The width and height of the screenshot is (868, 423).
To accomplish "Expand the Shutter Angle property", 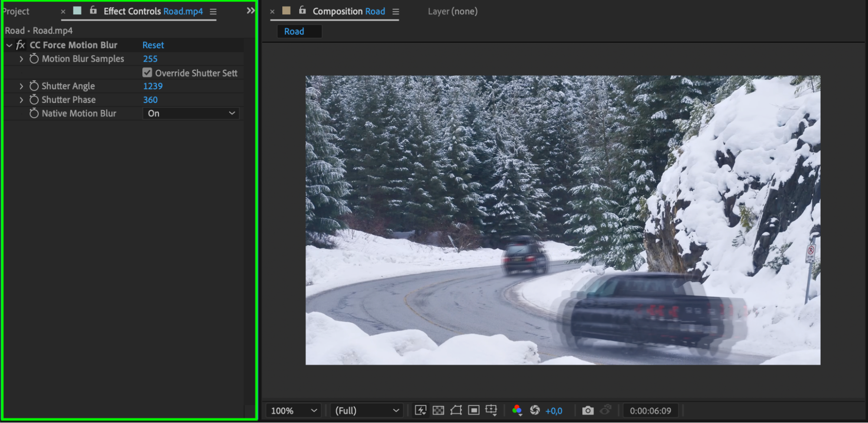I will coord(21,86).
